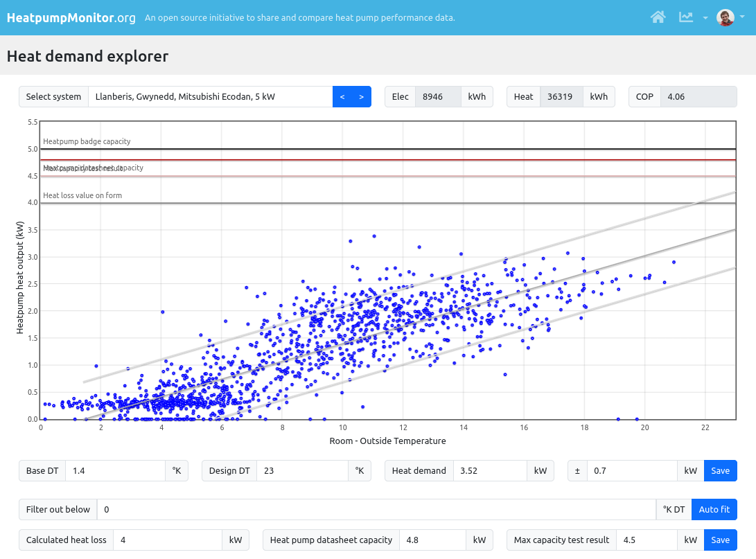Open the chart line graph icon menu
Viewport: 756px width, 559px height.
[685, 17]
